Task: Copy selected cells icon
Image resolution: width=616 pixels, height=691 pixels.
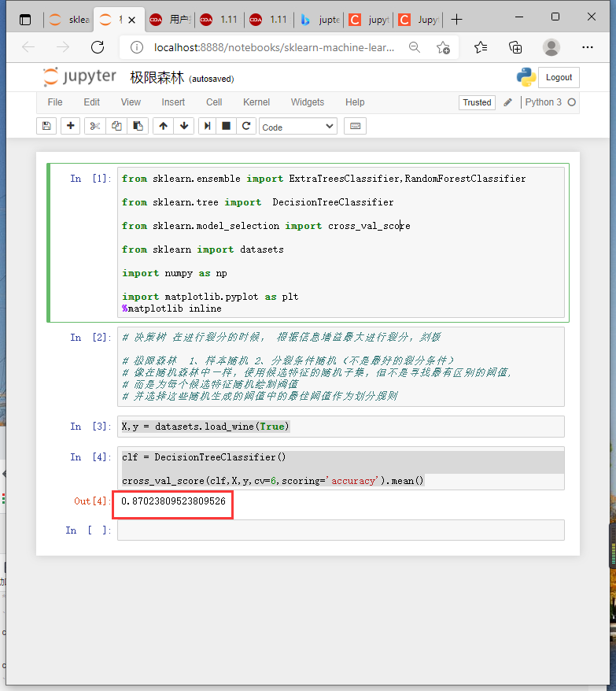Action: point(116,126)
